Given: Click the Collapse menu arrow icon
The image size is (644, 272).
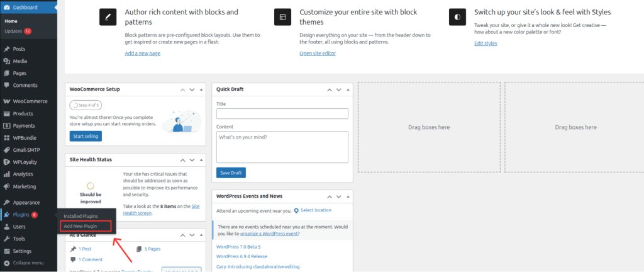Looking at the screenshot, I should click(x=6, y=263).
